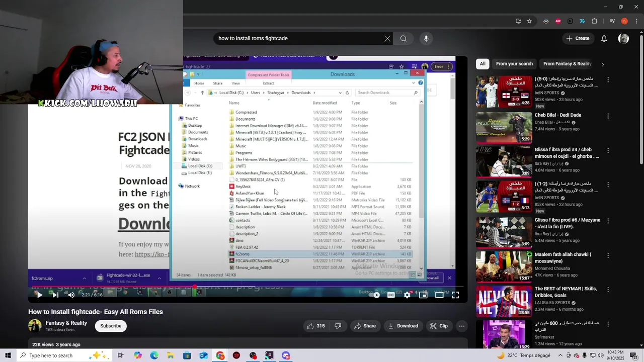This screenshot has height=362, width=644.
Task: Show hidden system tray icons
Action: (560, 355)
